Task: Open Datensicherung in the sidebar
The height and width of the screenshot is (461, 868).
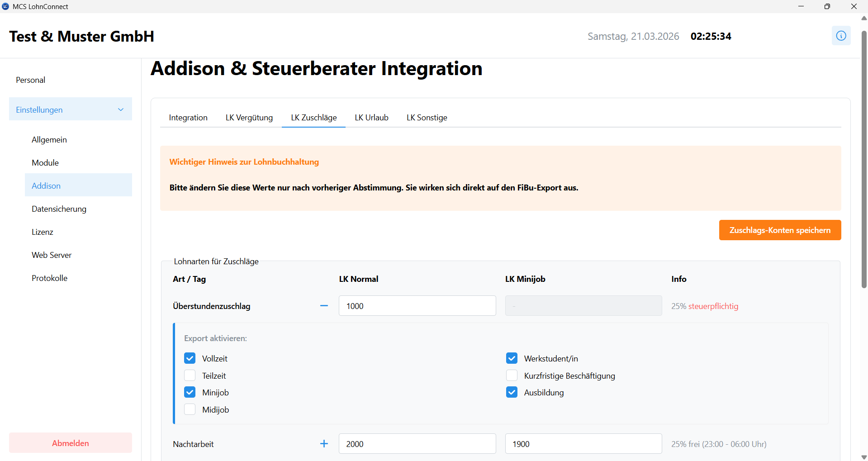Action: (x=59, y=209)
